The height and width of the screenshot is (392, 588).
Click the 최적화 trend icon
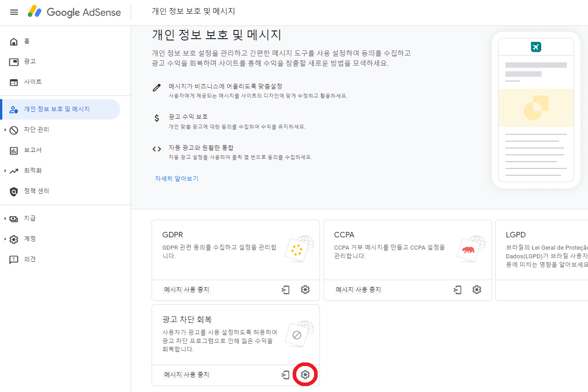[x=14, y=171]
